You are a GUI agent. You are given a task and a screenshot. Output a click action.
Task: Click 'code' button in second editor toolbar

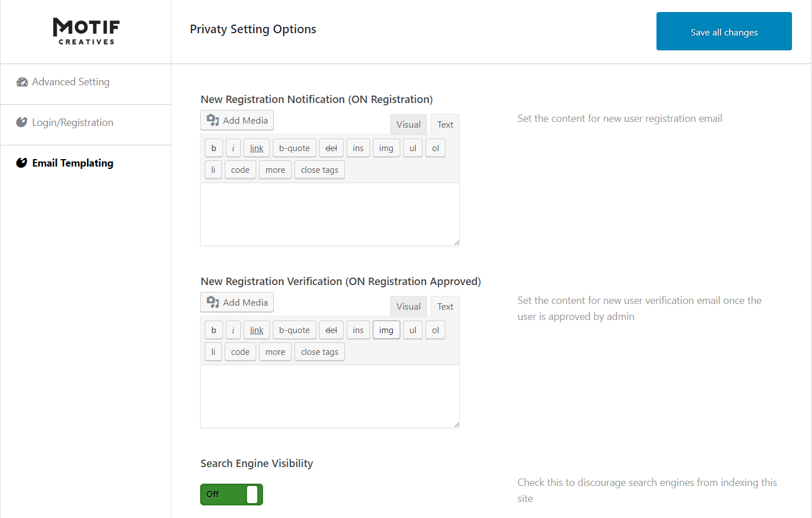pos(240,352)
